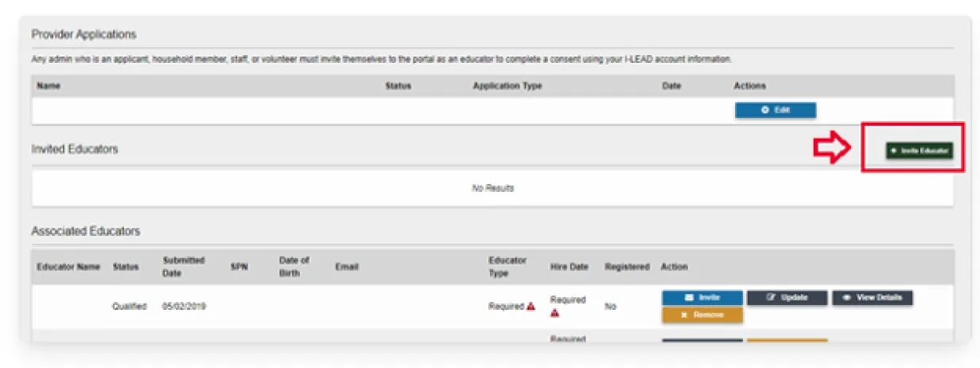Click Update for the qualified educator
This screenshot has width=980, height=368.
click(787, 298)
